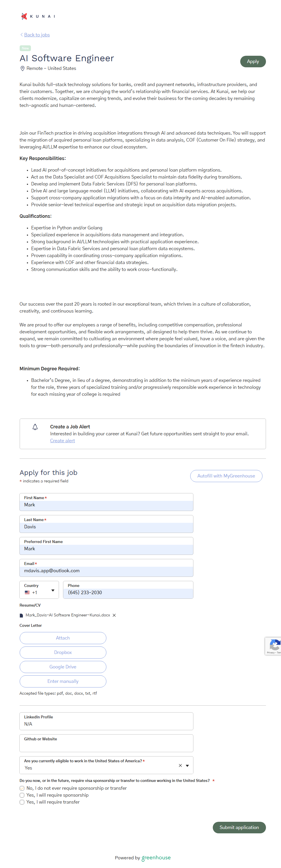
Task: Submit the application
Action: pos(239,827)
